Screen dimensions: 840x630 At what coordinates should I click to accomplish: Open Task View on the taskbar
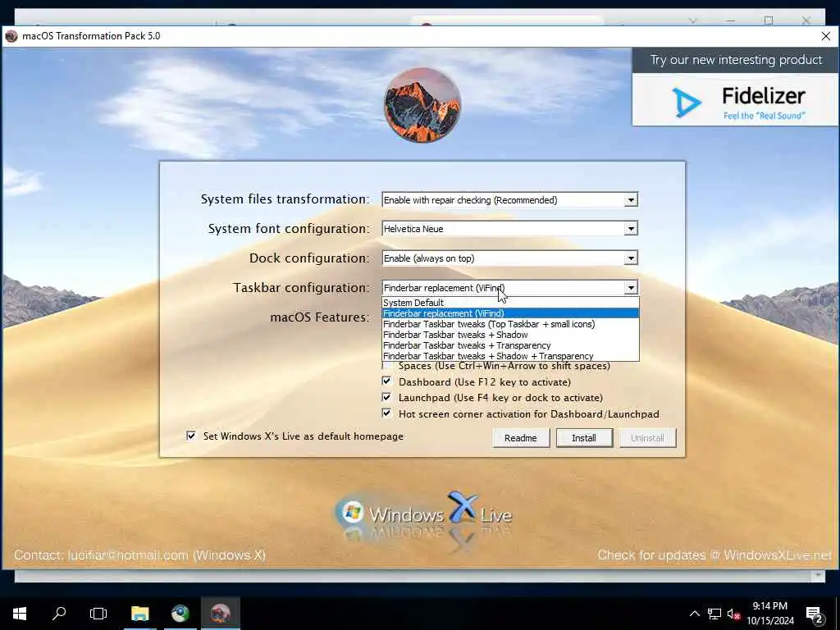tap(98, 614)
